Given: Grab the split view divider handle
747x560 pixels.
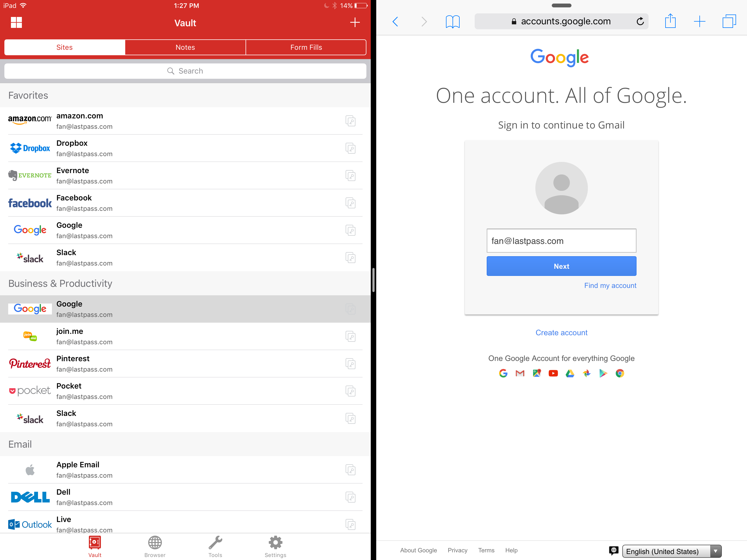Looking at the screenshot, I should (x=373, y=280).
